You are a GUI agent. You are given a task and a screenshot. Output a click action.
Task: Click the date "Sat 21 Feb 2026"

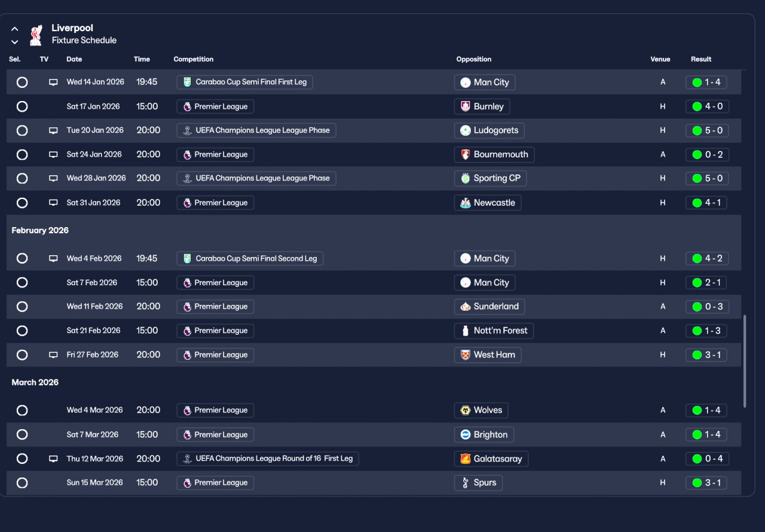tap(93, 331)
